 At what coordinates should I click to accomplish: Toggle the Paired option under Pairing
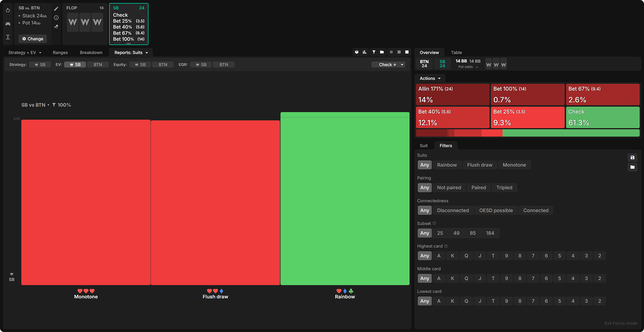tap(479, 188)
